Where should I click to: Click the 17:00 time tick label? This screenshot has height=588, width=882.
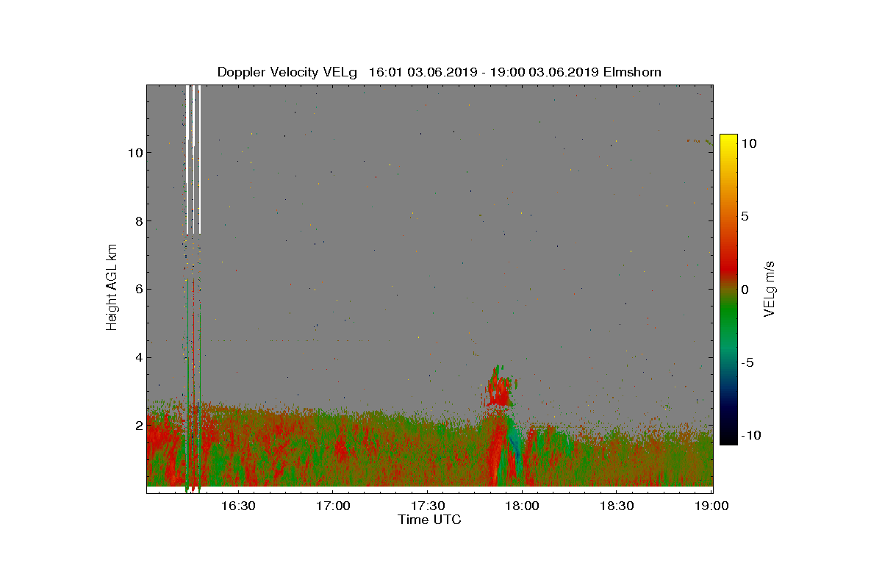pyautogui.click(x=332, y=506)
